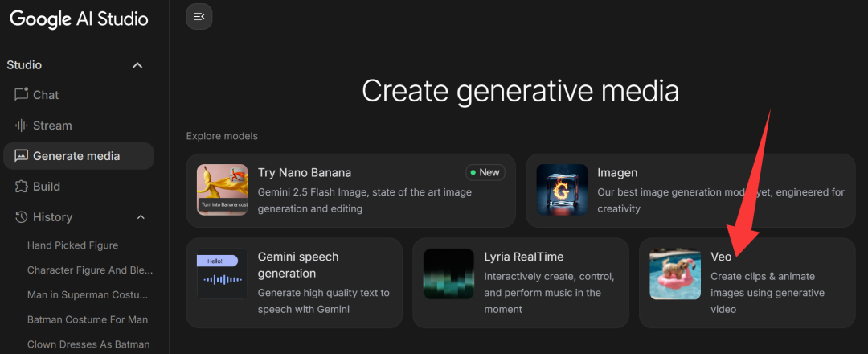The image size is (868, 354).
Task: Open the Hand Picked Figure history entry
Action: (72, 245)
